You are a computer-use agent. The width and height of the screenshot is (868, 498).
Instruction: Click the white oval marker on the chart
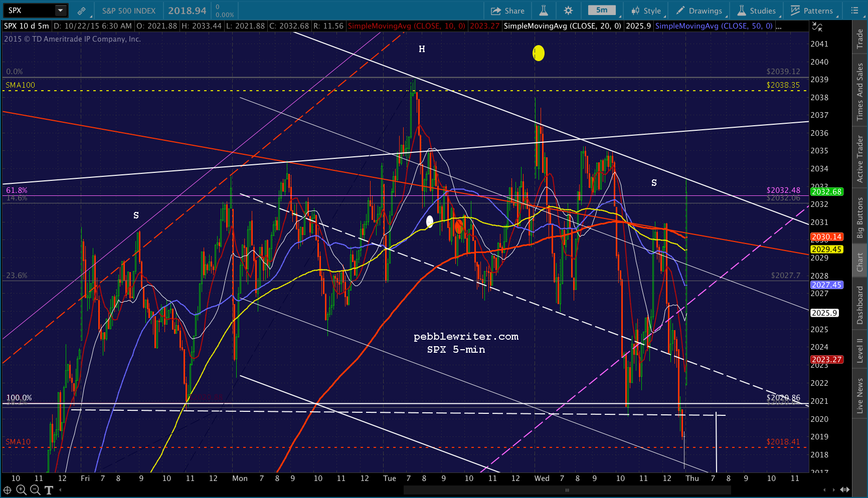tap(430, 221)
